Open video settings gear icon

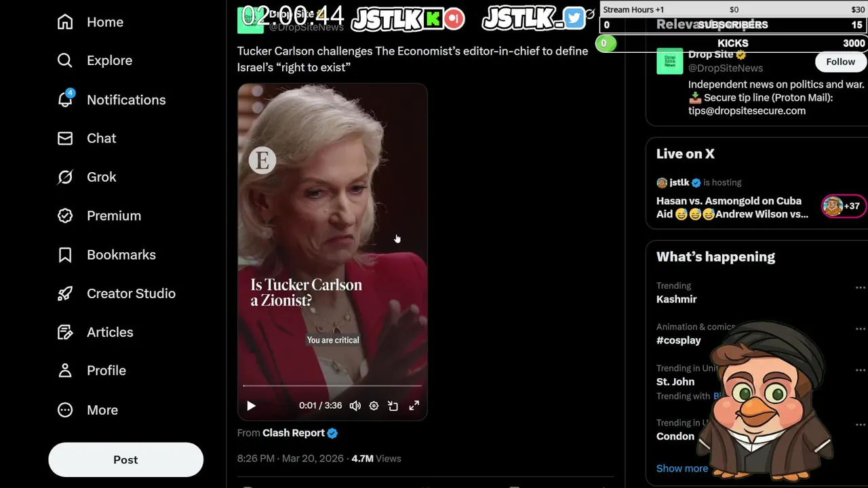(374, 406)
